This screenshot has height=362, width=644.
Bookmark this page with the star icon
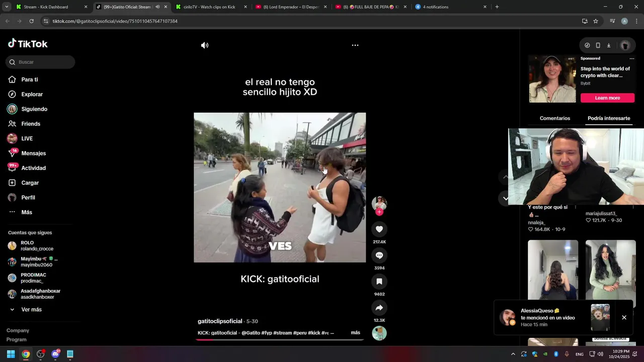click(596, 21)
